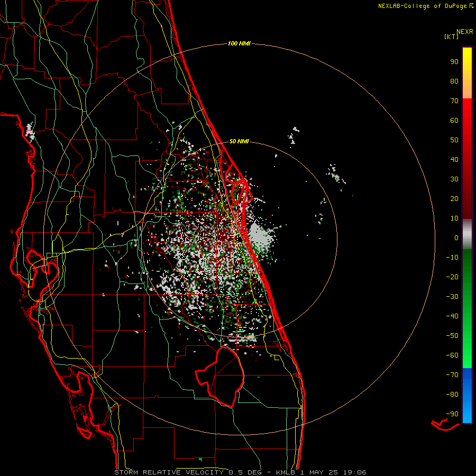Click the positive 90 knot scale label
The width and height of the screenshot is (476, 476).
coord(454,62)
